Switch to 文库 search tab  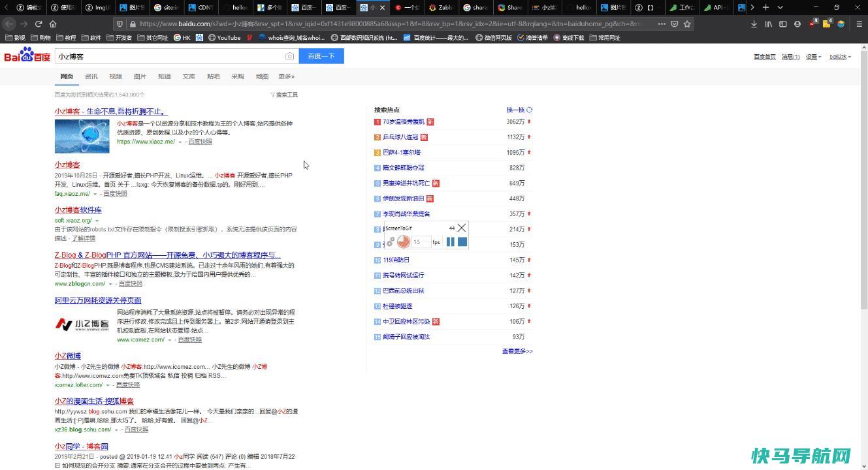point(189,76)
